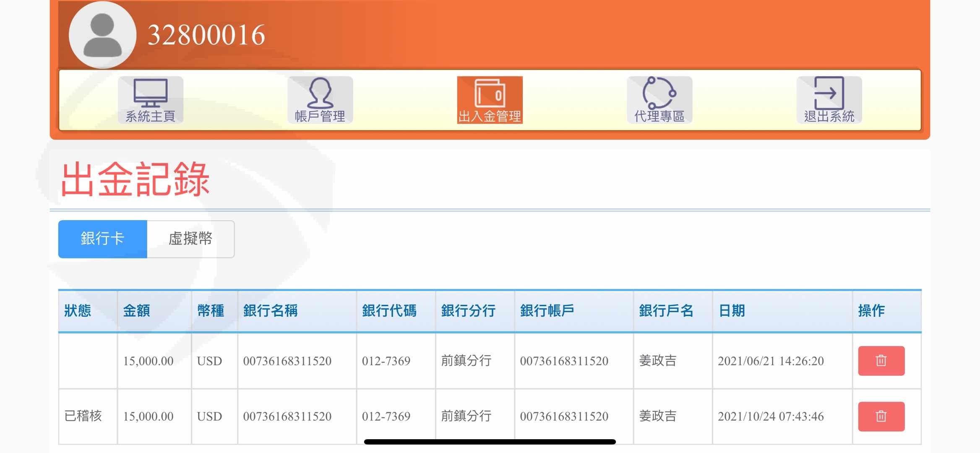
Task: Click the 銀行帳戶 column header
Action: (547, 311)
